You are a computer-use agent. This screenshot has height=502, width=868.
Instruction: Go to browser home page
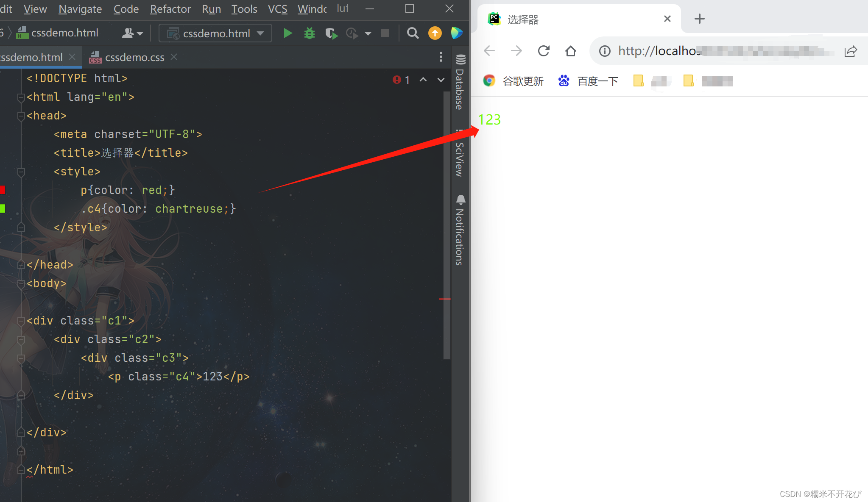571,51
